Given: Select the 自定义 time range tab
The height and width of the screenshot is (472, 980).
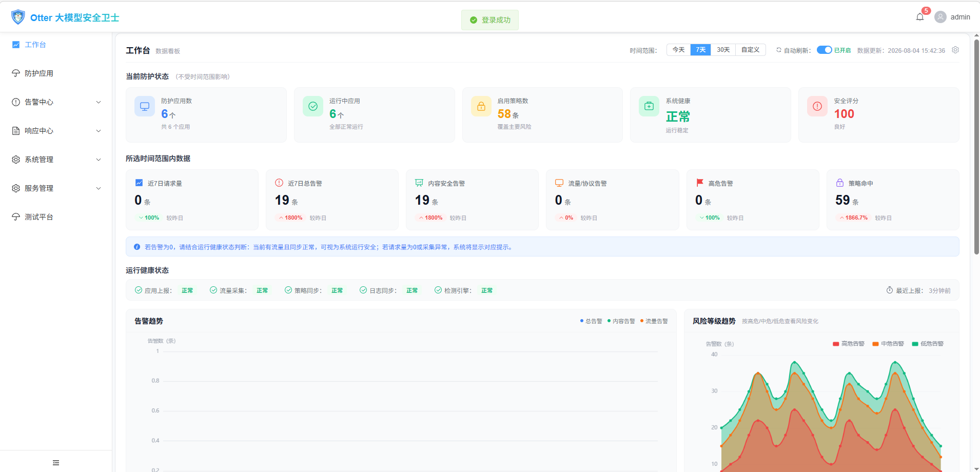Looking at the screenshot, I should point(750,50).
